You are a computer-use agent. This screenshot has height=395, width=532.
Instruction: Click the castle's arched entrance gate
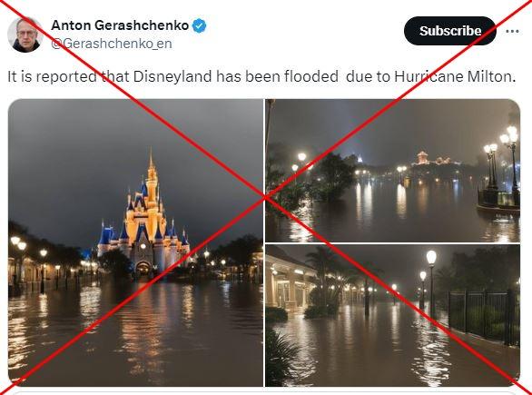pos(143,268)
